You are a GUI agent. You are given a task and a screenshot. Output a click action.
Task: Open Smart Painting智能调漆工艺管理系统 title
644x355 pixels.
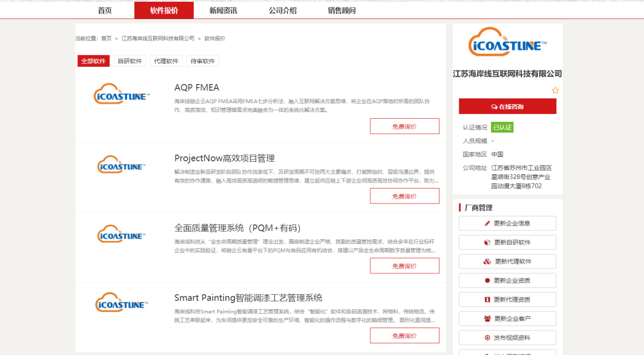coord(248,298)
